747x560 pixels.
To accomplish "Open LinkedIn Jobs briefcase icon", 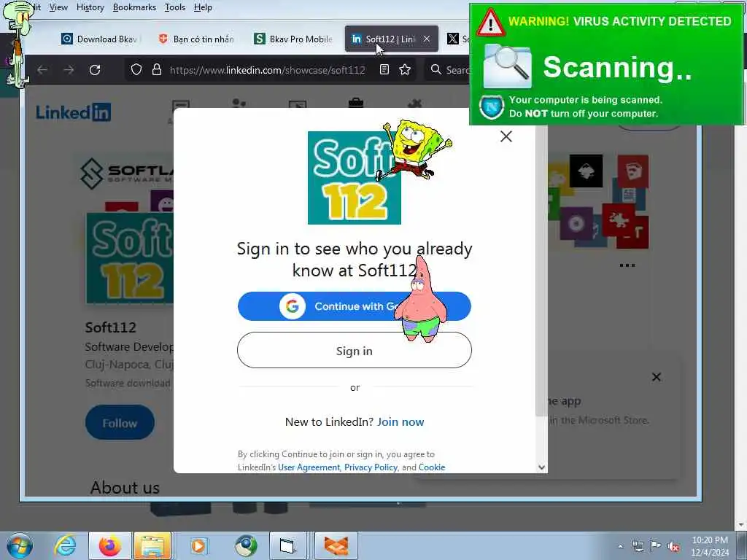I will click(355, 102).
